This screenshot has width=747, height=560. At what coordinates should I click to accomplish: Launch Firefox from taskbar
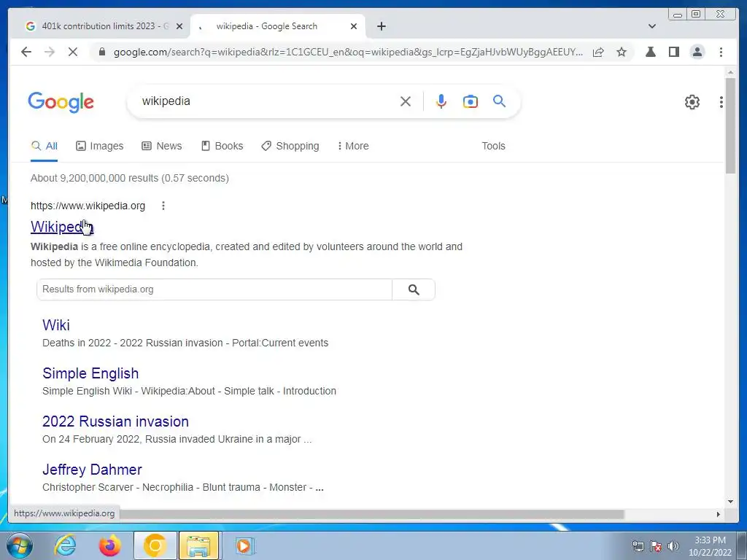109,545
